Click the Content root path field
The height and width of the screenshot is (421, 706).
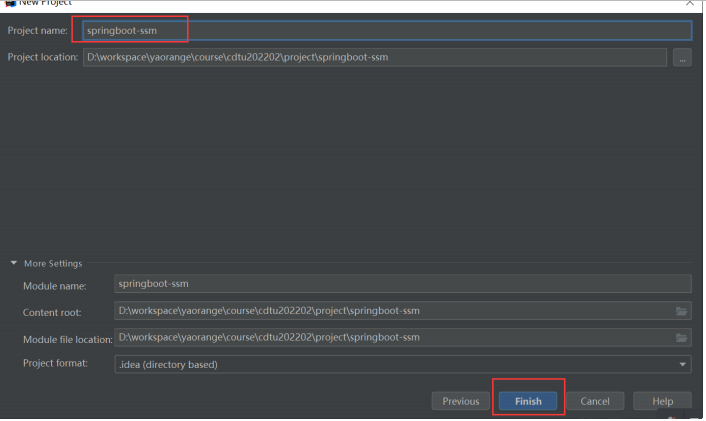tap(403, 311)
